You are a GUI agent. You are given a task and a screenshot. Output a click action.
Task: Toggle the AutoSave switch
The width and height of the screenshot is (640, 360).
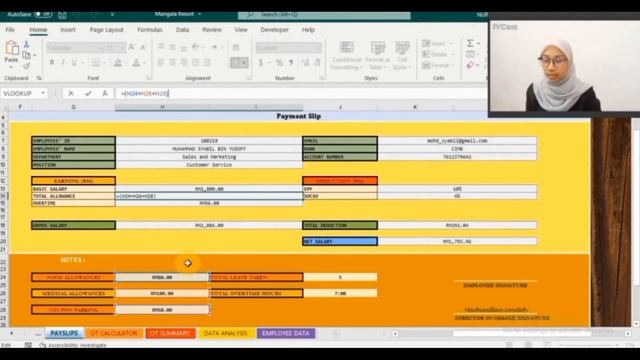pos(43,14)
